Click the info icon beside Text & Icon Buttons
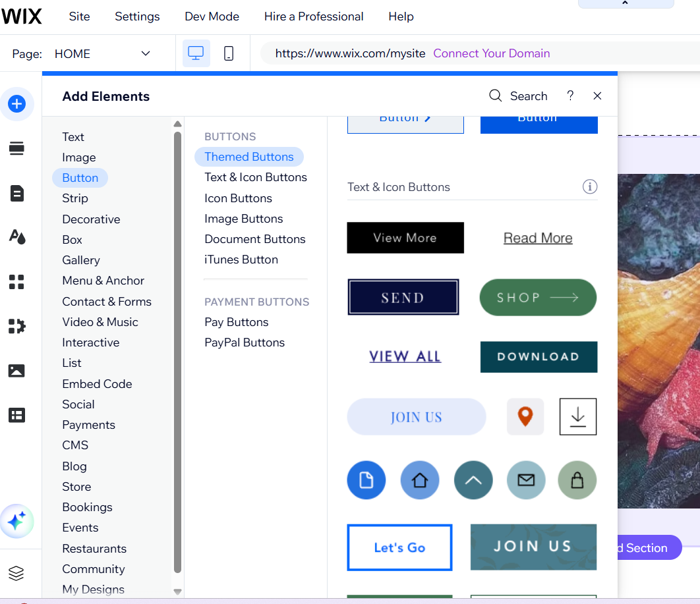700x604 pixels. (x=590, y=186)
